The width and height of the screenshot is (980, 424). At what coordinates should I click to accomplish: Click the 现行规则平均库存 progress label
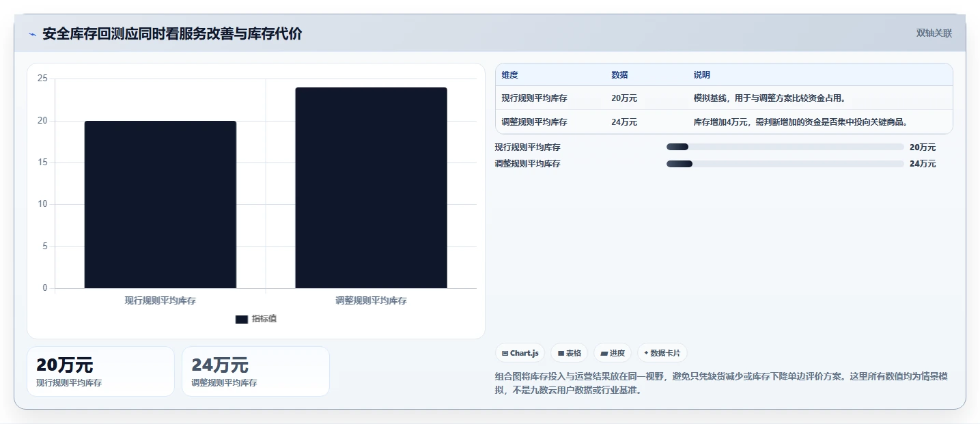pyautogui.click(x=527, y=147)
